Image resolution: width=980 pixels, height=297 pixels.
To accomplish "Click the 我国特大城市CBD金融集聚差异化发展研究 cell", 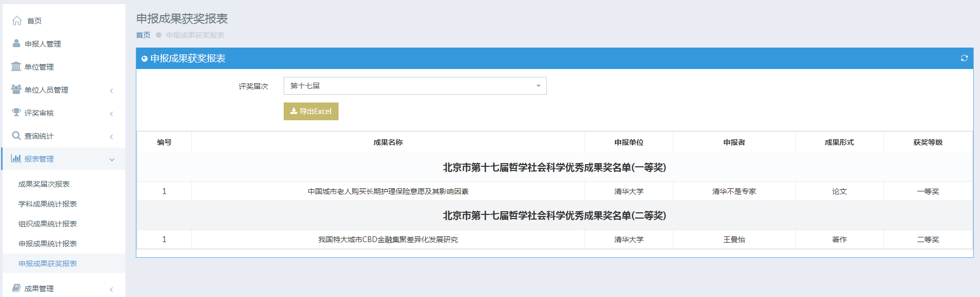I will (x=388, y=239).
